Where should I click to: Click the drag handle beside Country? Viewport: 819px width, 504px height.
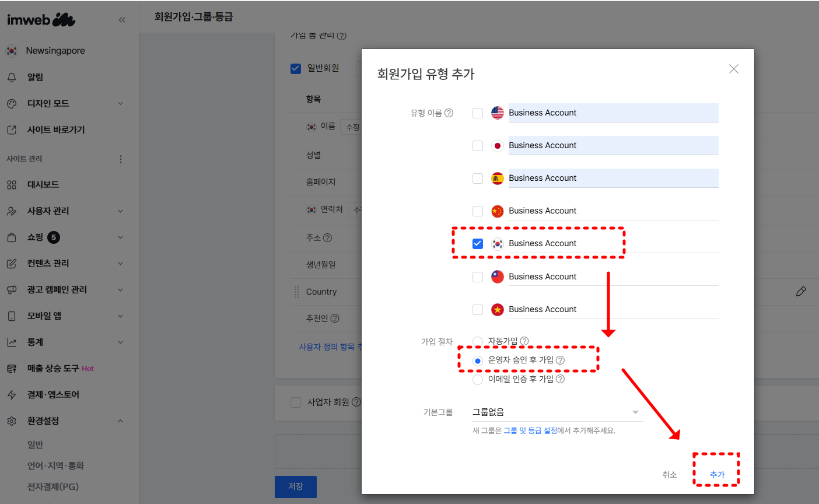[x=296, y=292]
